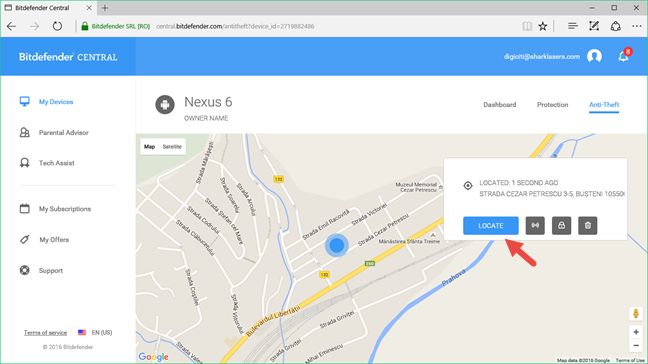Click the account email address
This screenshot has width=648, height=364.
pos(541,57)
